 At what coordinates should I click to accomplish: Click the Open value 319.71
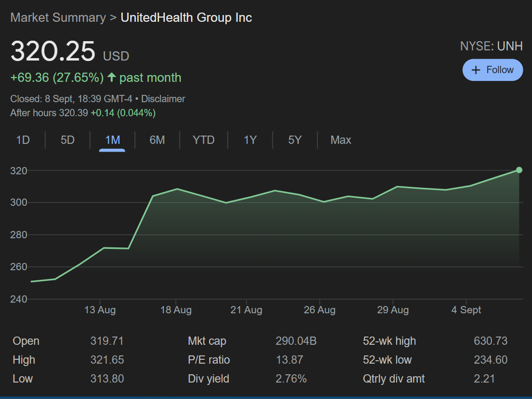[x=107, y=341]
